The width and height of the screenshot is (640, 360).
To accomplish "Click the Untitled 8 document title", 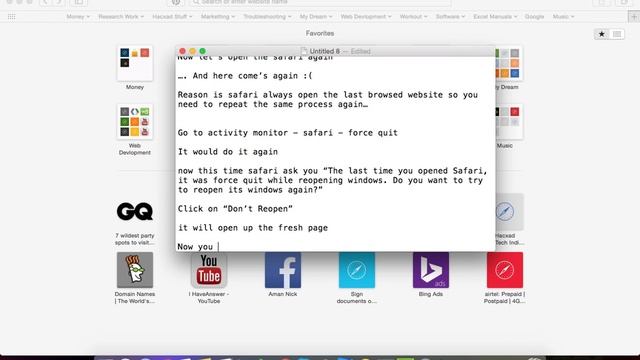I will point(324,51).
